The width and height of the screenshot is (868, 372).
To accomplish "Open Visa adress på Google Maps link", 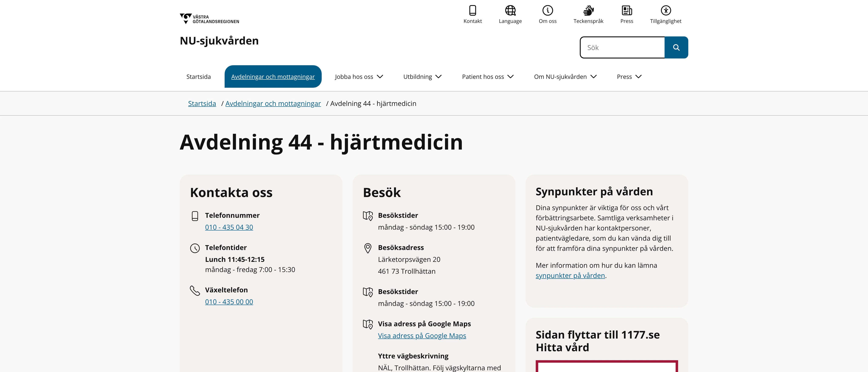I will point(422,336).
